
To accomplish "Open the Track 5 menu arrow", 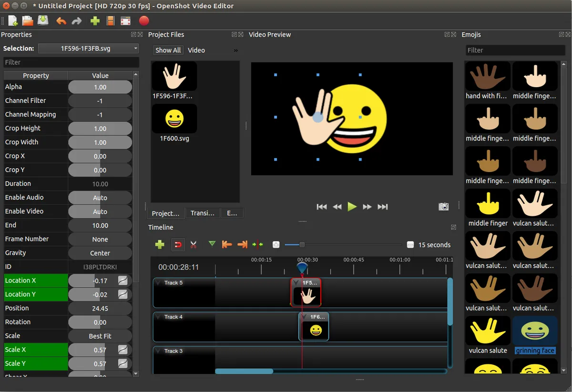I will click(x=158, y=283).
